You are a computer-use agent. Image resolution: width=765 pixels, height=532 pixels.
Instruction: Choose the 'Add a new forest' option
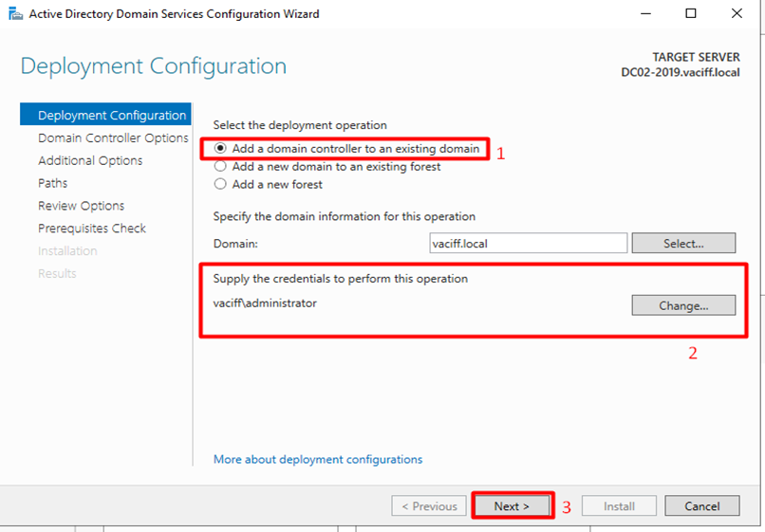click(x=221, y=185)
